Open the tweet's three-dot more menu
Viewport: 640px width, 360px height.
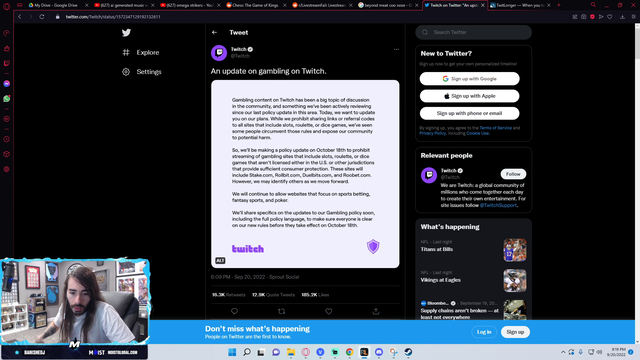pos(396,49)
